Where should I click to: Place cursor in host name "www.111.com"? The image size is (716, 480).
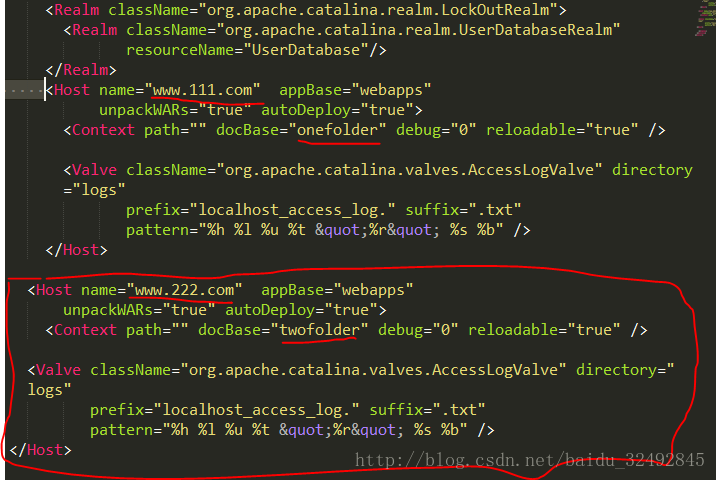tap(202, 90)
